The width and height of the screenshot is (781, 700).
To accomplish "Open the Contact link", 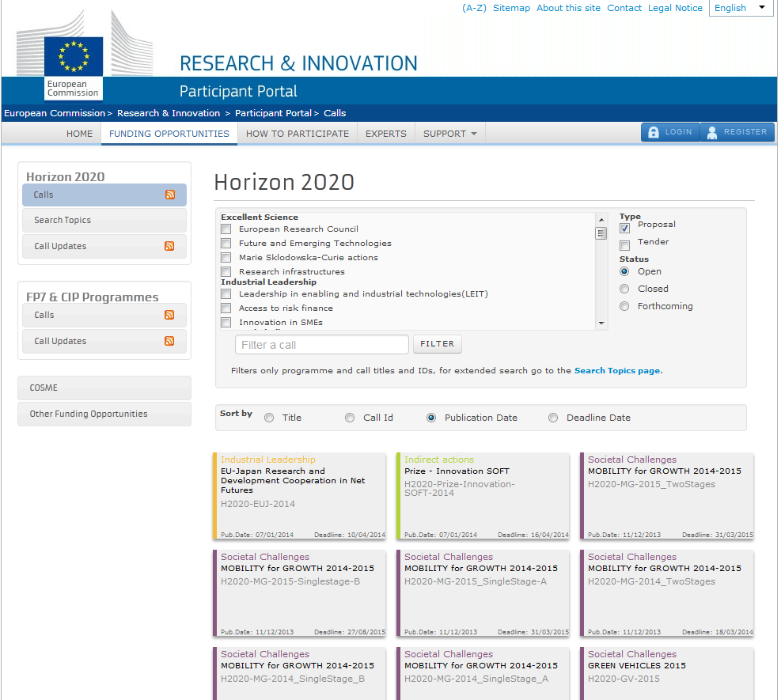I will pos(624,8).
